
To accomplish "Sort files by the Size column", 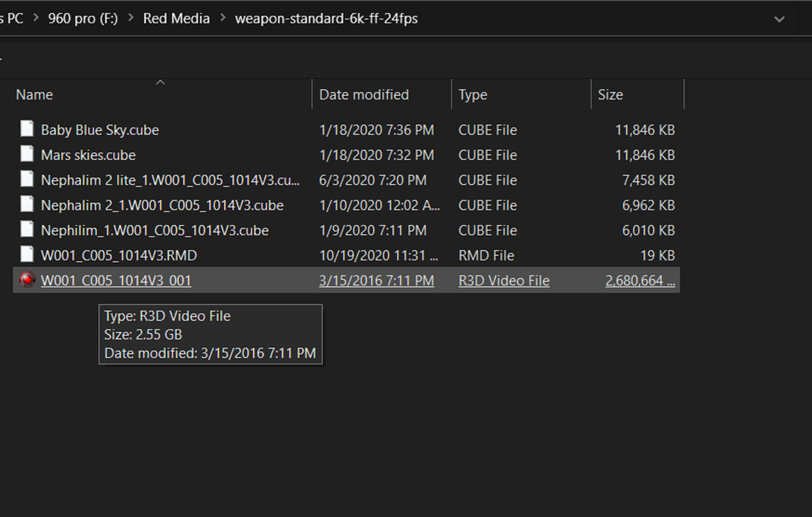I will pyautogui.click(x=610, y=94).
